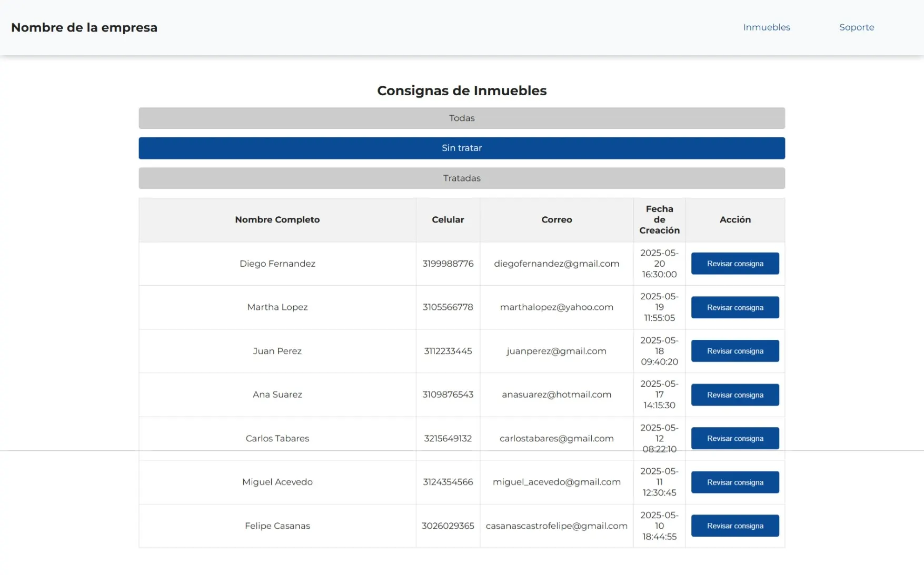
Task: Open Juan Perez's consigna review
Action: (734, 351)
